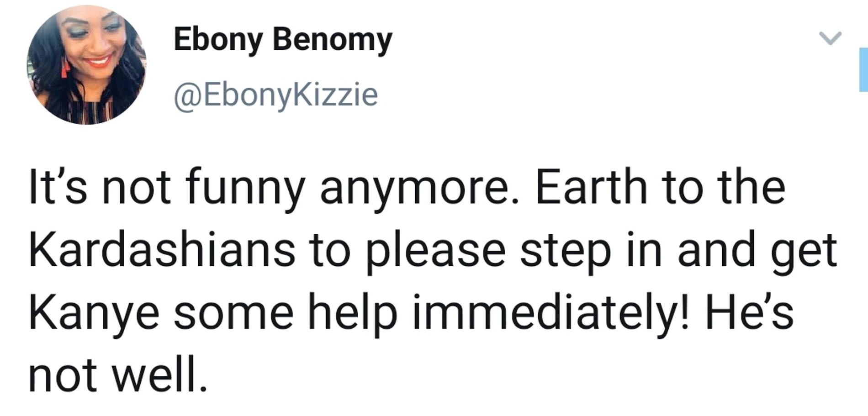The width and height of the screenshot is (868, 416).
Task: Click the word "Earth" in the tweet
Action: [x=591, y=188]
